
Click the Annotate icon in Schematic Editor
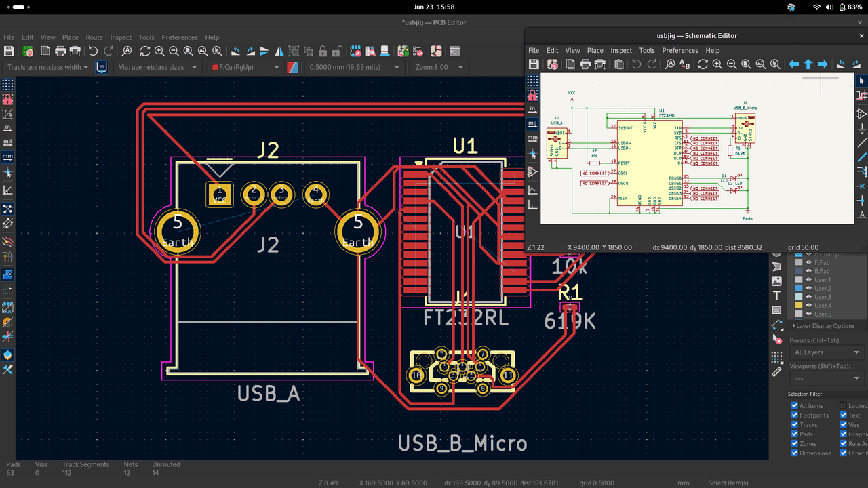684,64
